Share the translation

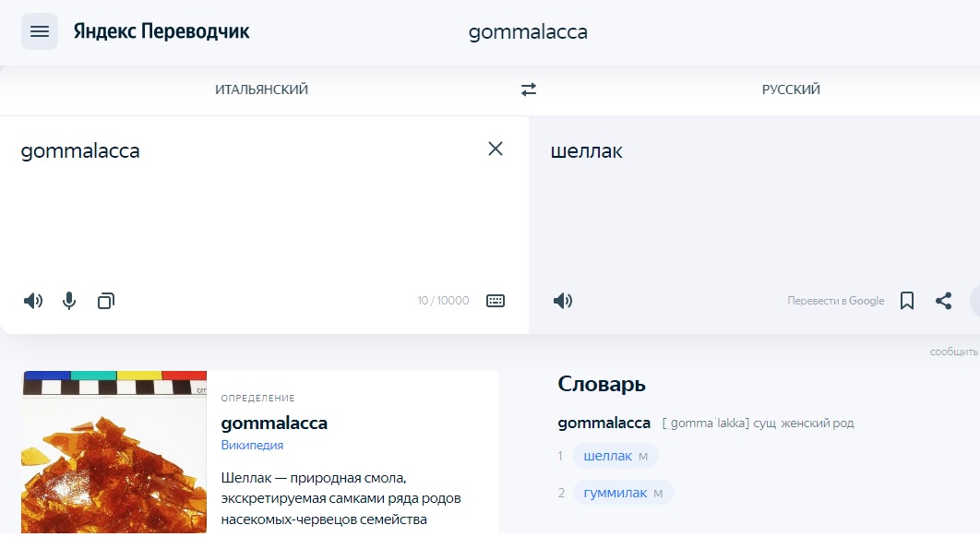tap(944, 301)
